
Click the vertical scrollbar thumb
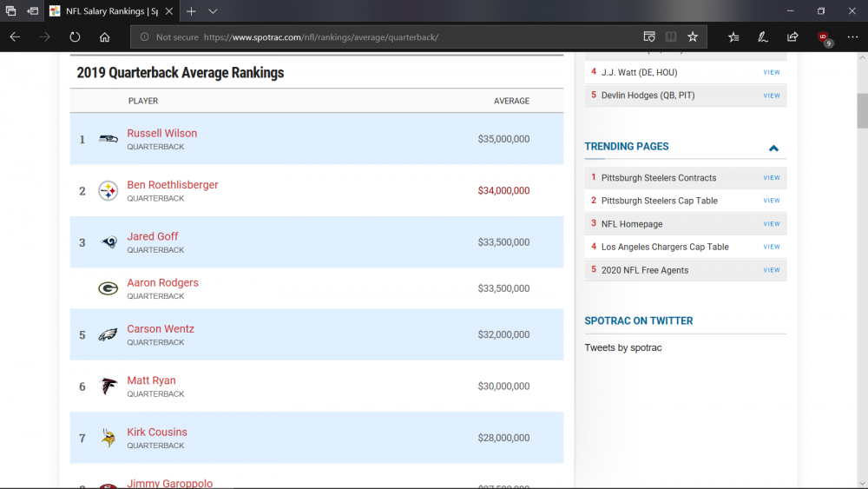(863, 111)
